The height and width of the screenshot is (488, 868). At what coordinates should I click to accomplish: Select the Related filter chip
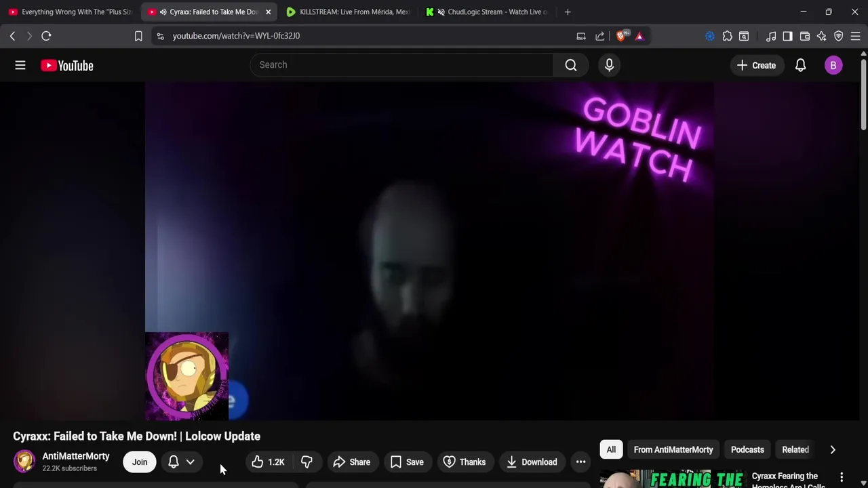tap(795, 449)
